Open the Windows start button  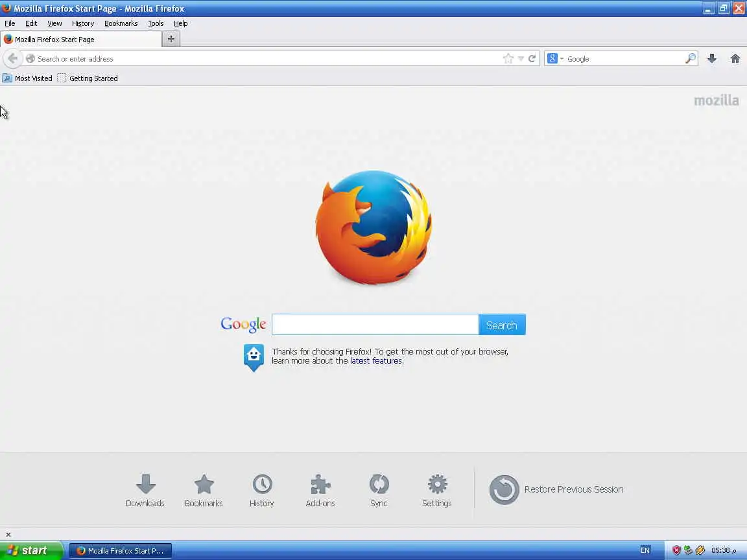point(30,550)
